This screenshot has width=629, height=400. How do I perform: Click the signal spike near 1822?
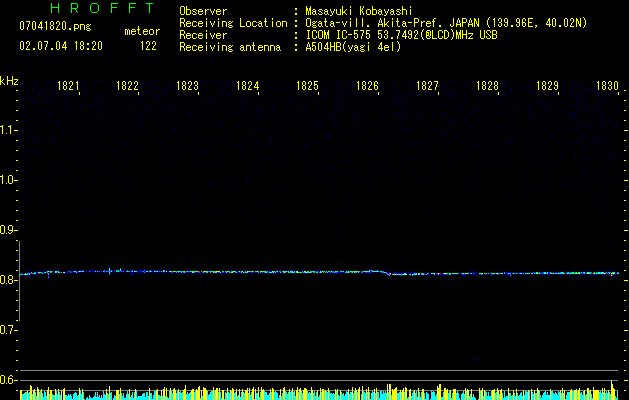[110, 272]
